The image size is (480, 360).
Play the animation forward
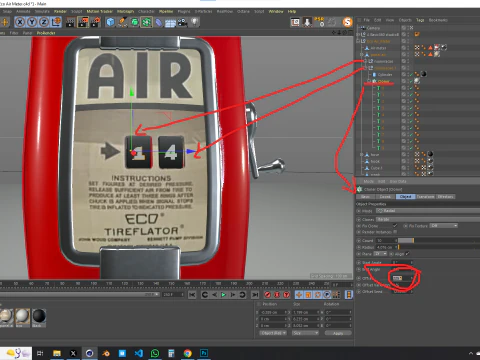click(224, 295)
